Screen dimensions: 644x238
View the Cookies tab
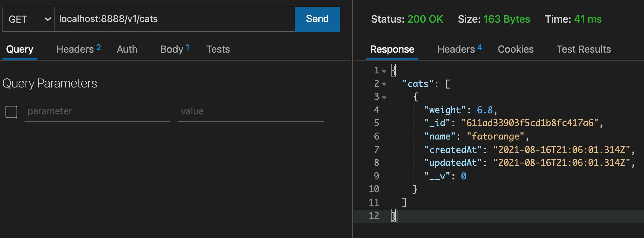[515, 49]
